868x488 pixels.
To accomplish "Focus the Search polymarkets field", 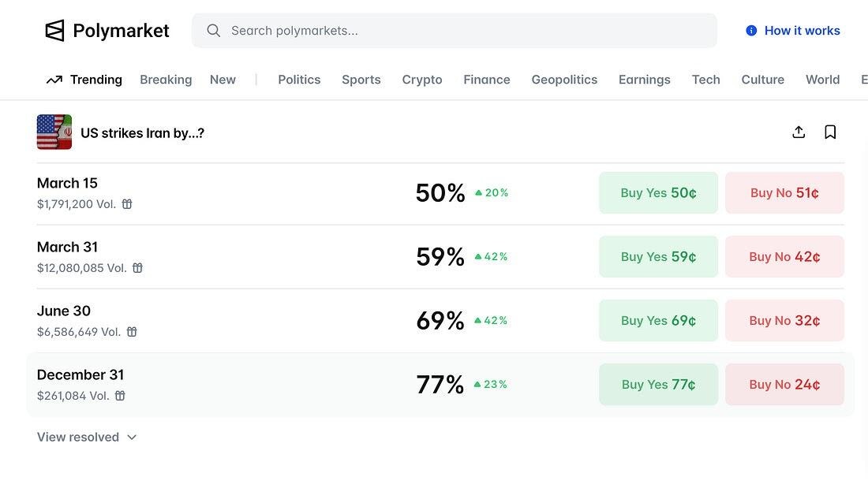I will (x=466, y=31).
